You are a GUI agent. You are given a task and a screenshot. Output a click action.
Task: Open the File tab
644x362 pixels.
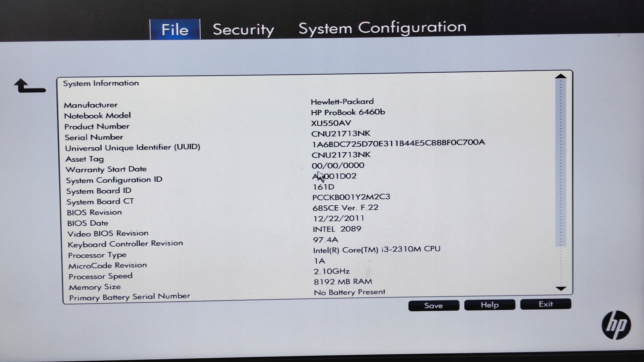[175, 29]
